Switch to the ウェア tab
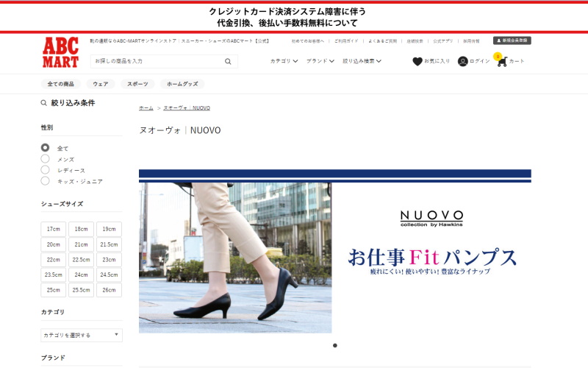This screenshot has width=588, height=368. pyautogui.click(x=101, y=84)
